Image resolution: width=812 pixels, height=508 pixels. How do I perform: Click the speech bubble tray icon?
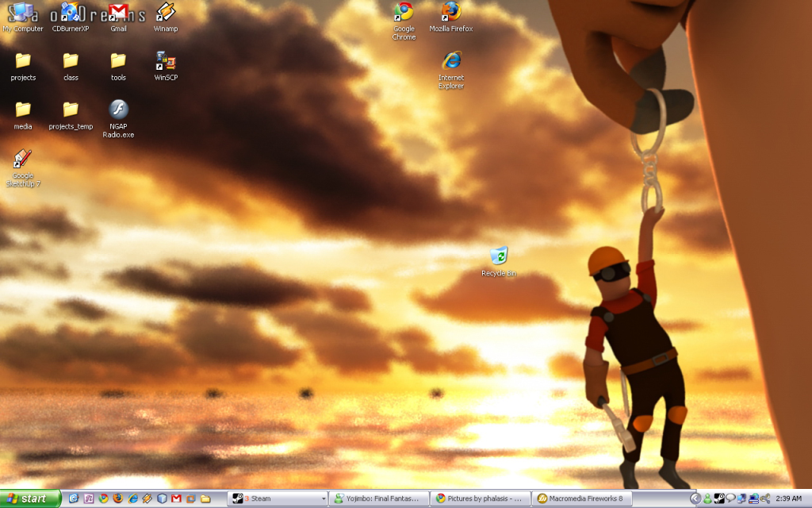(730, 498)
